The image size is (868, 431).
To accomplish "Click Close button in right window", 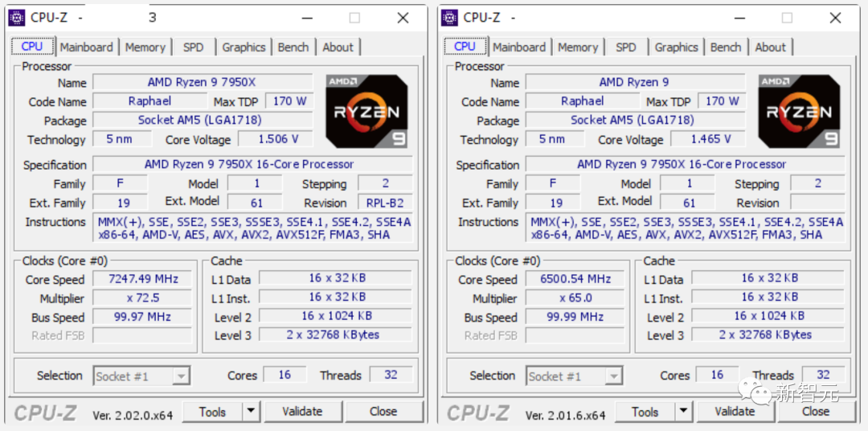I will tap(816, 412).
